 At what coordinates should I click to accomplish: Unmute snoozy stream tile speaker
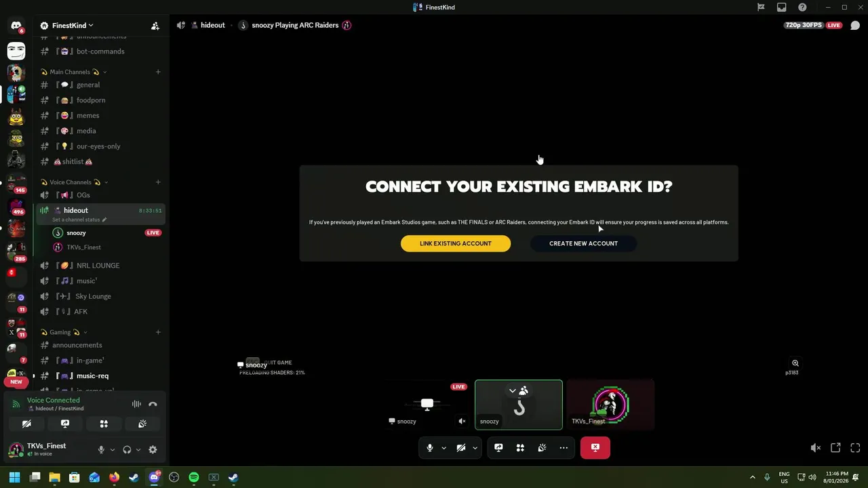pyautogui.click(x=462, y=421)
